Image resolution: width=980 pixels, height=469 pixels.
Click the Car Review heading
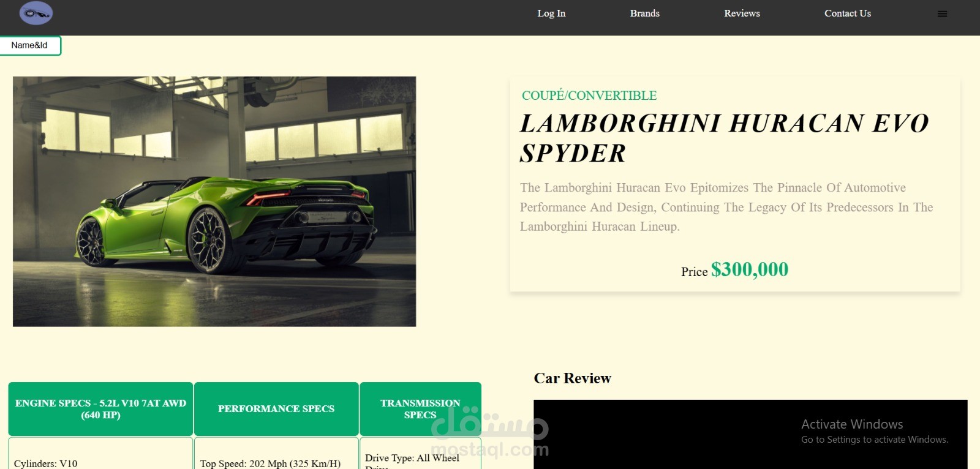(573, 378)
